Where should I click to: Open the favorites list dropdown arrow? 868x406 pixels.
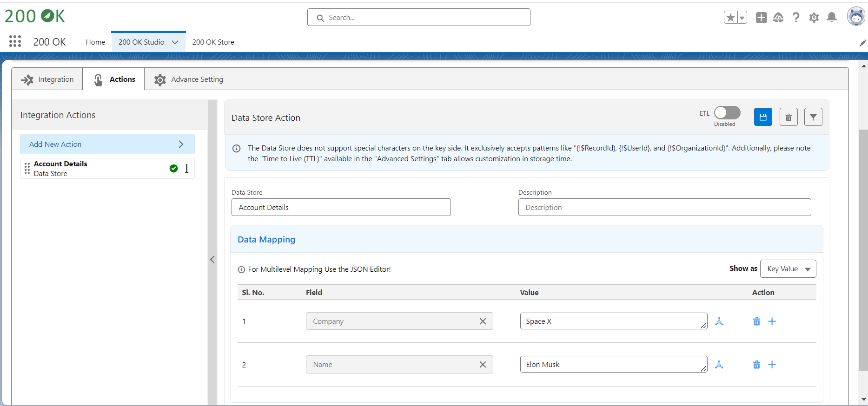[742, 18]
